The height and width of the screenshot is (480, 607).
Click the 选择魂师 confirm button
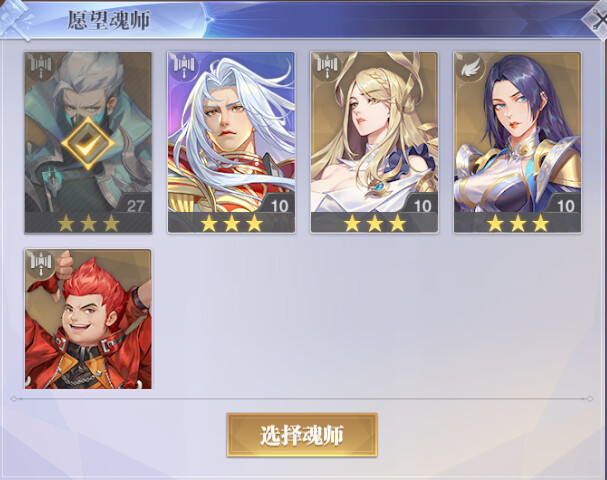[x=302, y=435]
